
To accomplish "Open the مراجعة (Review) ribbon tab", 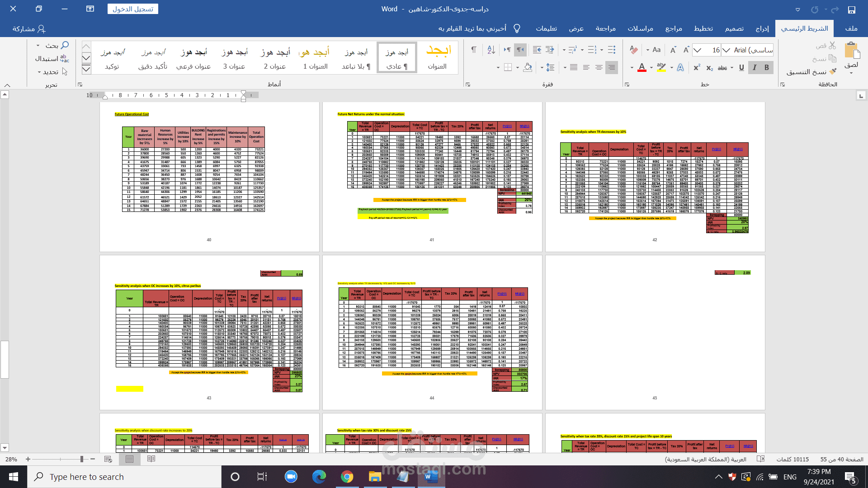I will tap(605, 28).
